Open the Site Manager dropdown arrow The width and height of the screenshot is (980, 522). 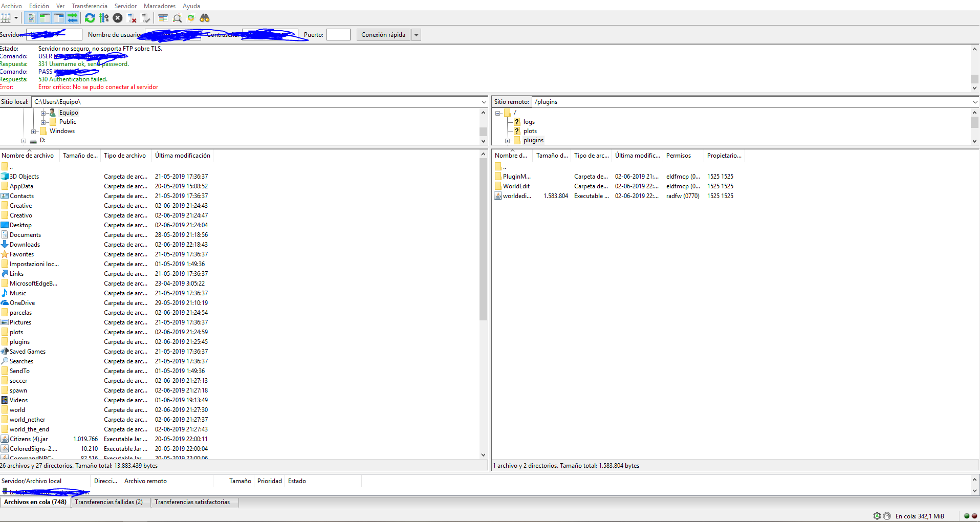tap(16, 18)
